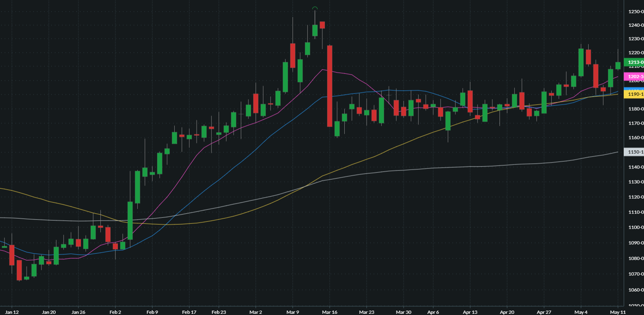Click the 1230-0 price axis label
The width and height of the screenshot is (644, 315).
(x=636, y=39)
